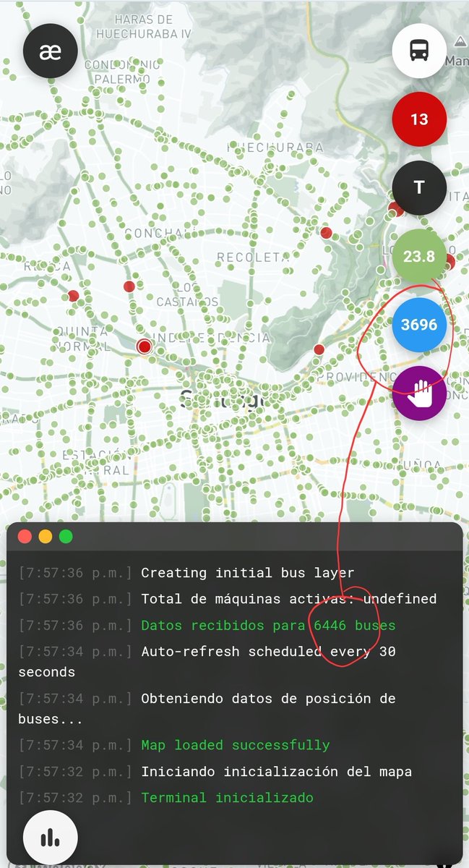The height and width of the screenshot is (868, 469).
Task: Click the green 23.8 indicator button
Action: coord(419,256)
